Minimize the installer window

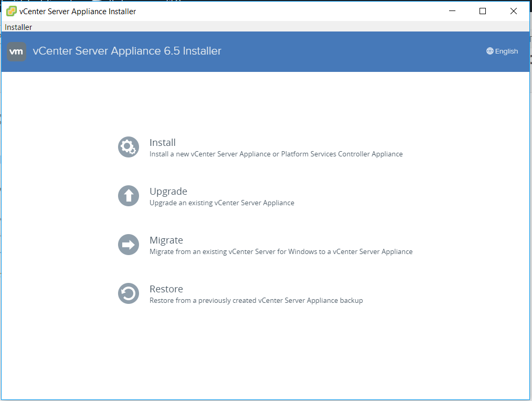click(x=452, y=11)
